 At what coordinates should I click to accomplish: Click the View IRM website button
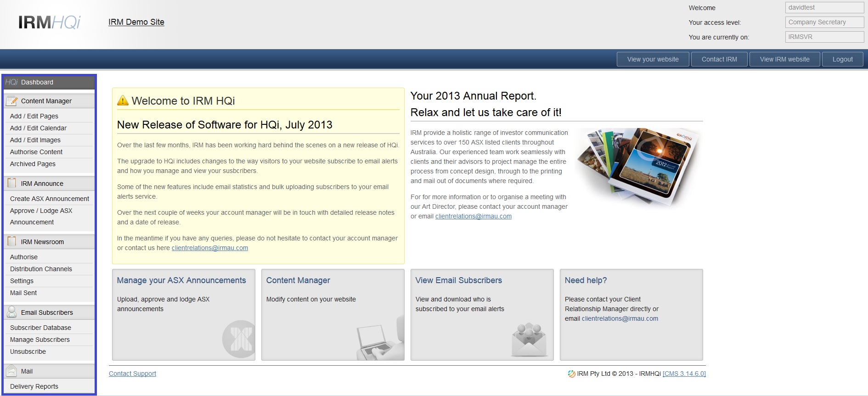[784, 59]
